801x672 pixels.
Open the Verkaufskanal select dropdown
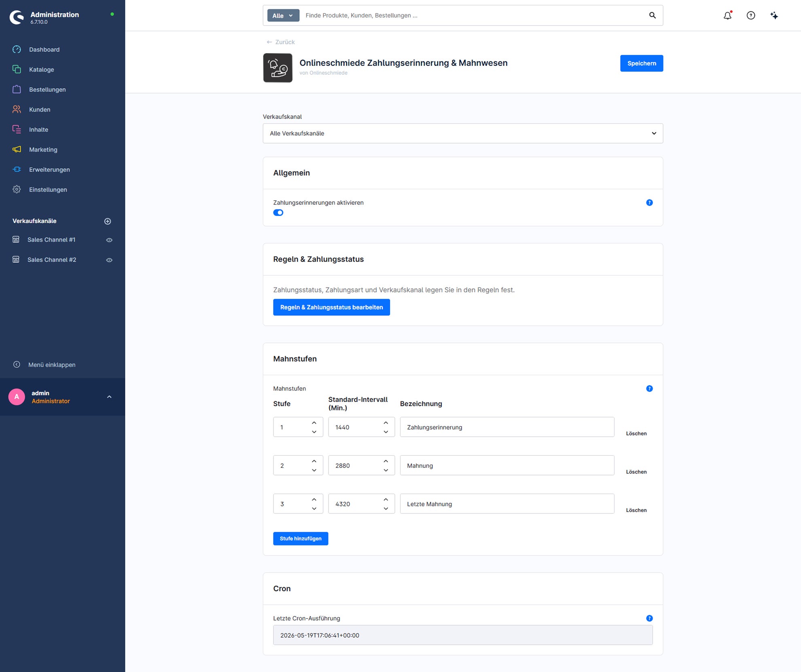pos(463,133)
